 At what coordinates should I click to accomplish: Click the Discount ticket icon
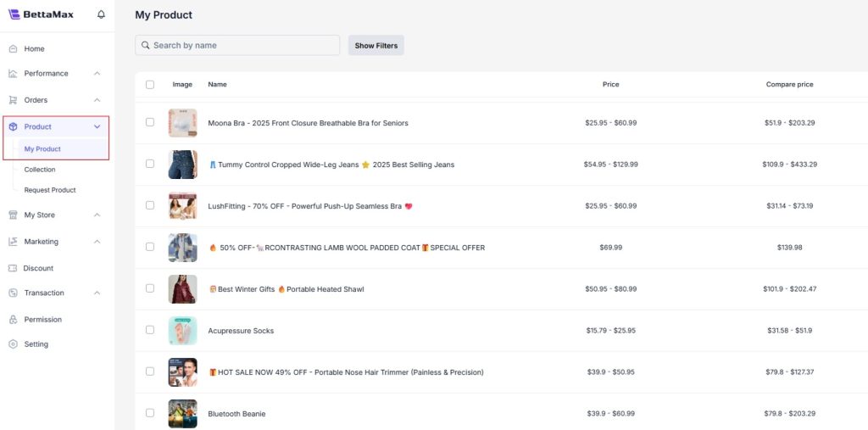click(x=13, y=268)
